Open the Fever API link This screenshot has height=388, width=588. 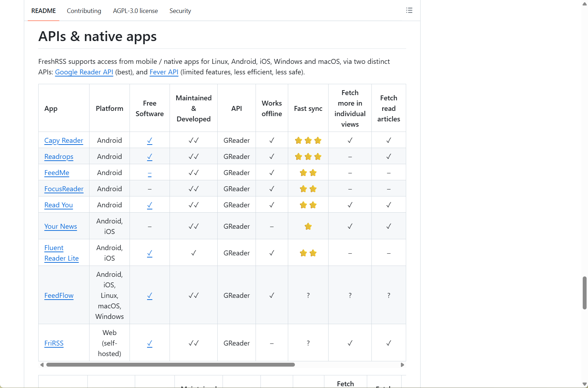tap(164, 72)
